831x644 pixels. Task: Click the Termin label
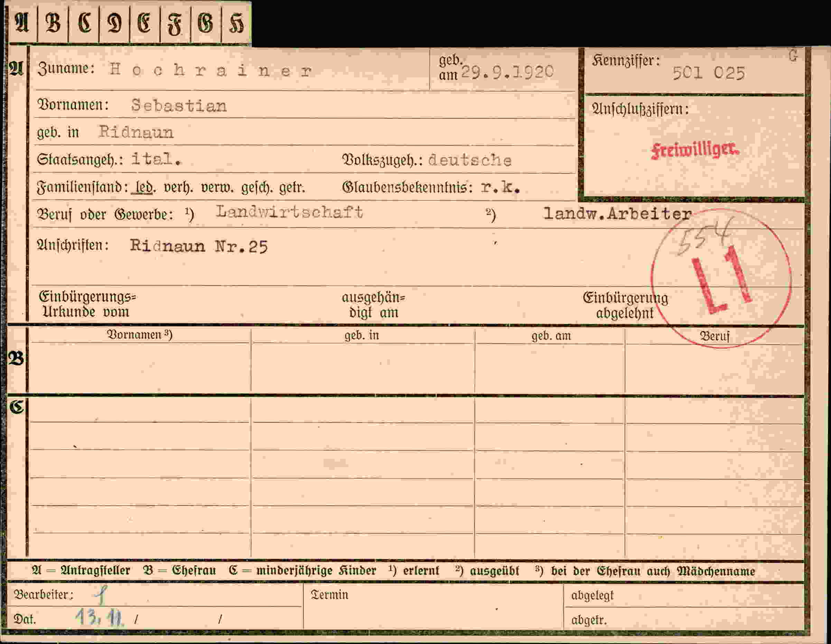click(x=329, y=595)
